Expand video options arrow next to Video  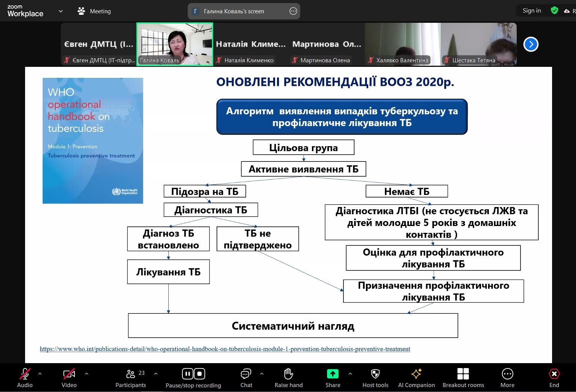87,374
